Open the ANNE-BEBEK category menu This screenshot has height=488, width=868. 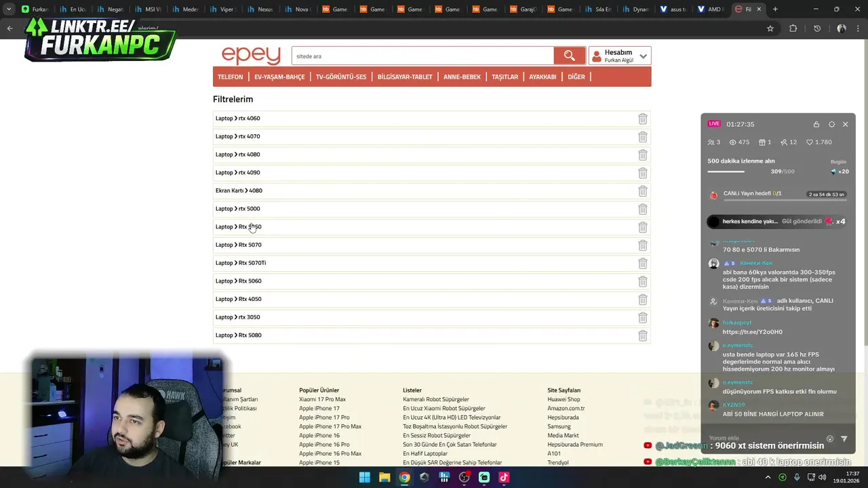tap(462, 77)
